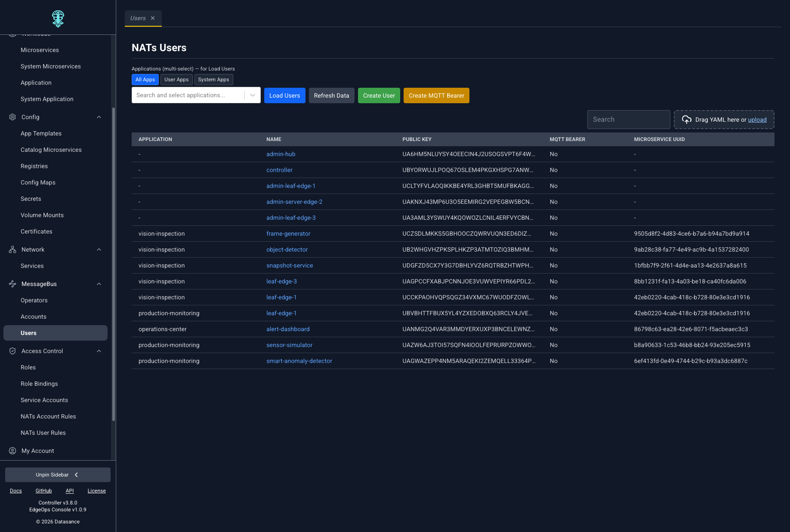790x532 pixels.
Task: Click the upload link
Action: coord(757,120)
